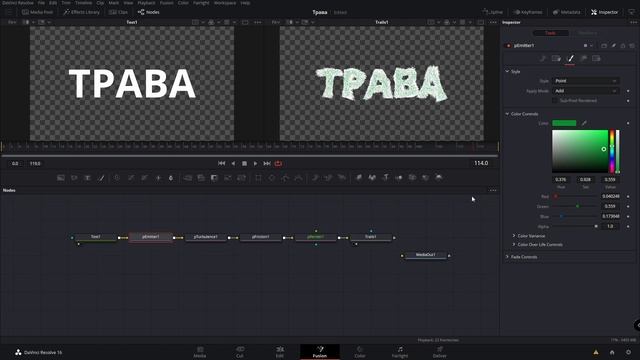Select the Text1 node
640x360 pixels.
(96, 237)
